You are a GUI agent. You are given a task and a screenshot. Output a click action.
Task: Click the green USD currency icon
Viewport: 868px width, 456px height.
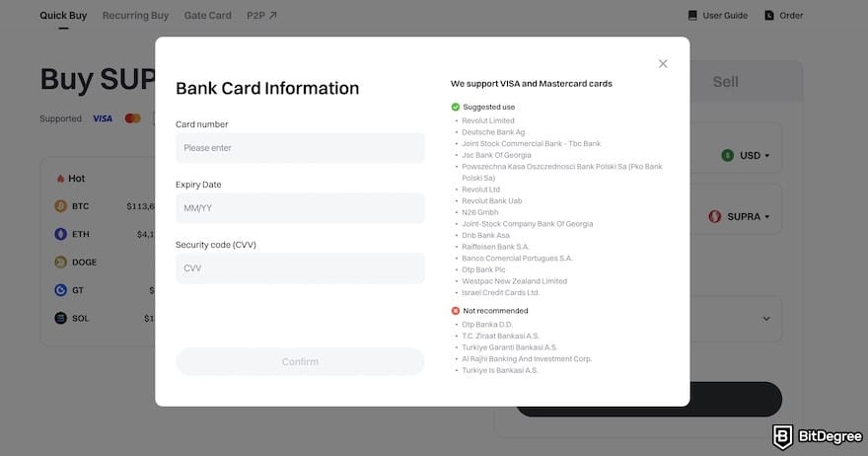[727, 156]
